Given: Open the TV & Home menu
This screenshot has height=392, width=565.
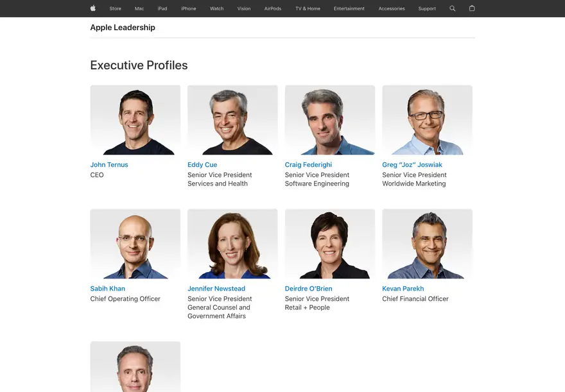Looking at the screenshot, I should click(x=308, y=8).
